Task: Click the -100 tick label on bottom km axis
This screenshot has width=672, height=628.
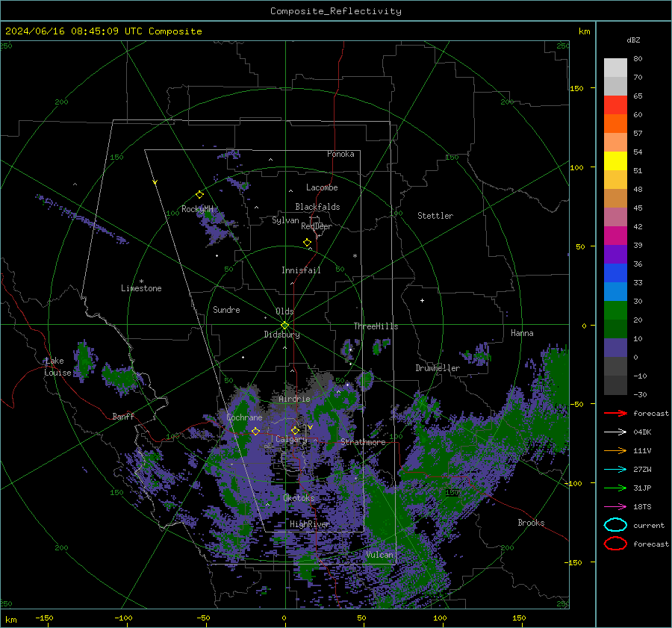Action: click(x=123, y=618)
